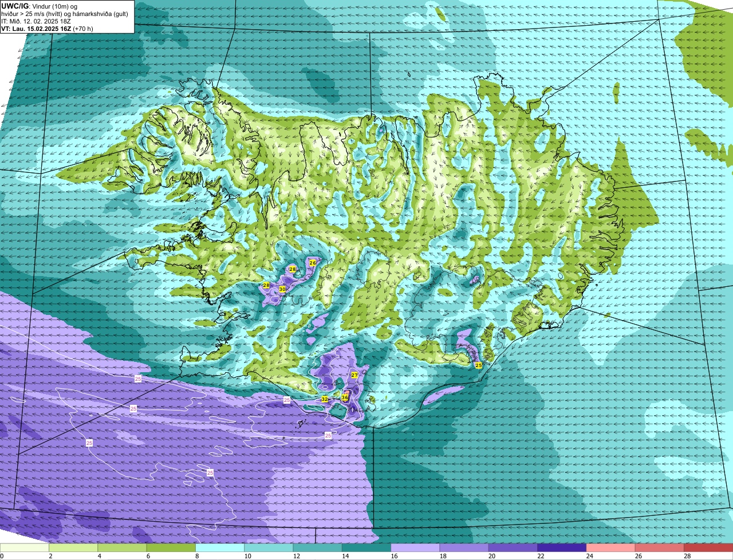Image resolution: width=733 pixels, height=560 pixels.
Task: Click the 0–2 m/s cream legend swatch
Action: [x=25, y=547]
